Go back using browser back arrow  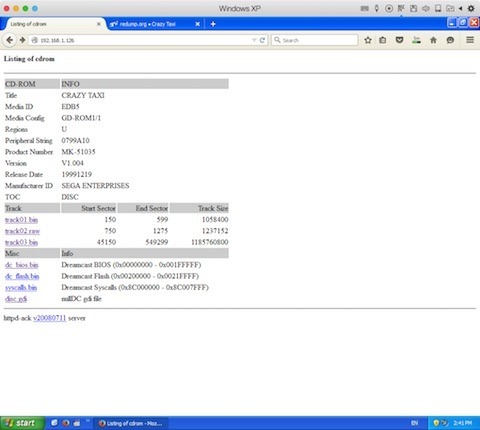(x=10, y=40)
